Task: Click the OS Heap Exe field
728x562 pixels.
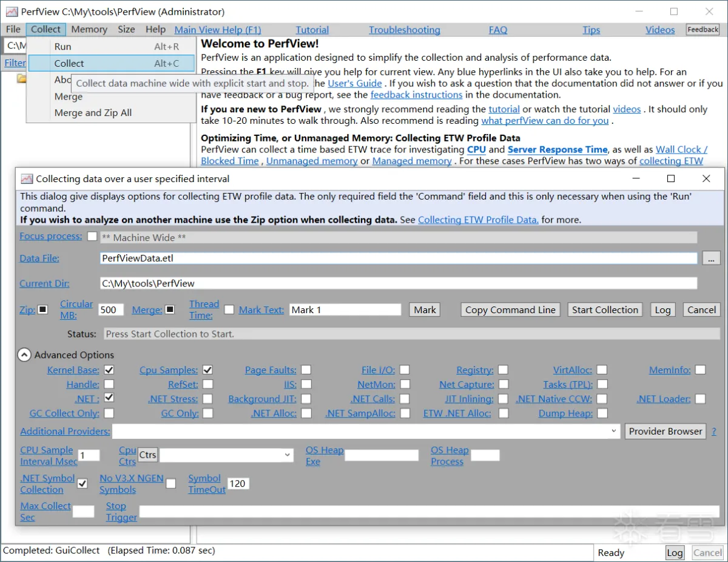Action: (382, 455)
